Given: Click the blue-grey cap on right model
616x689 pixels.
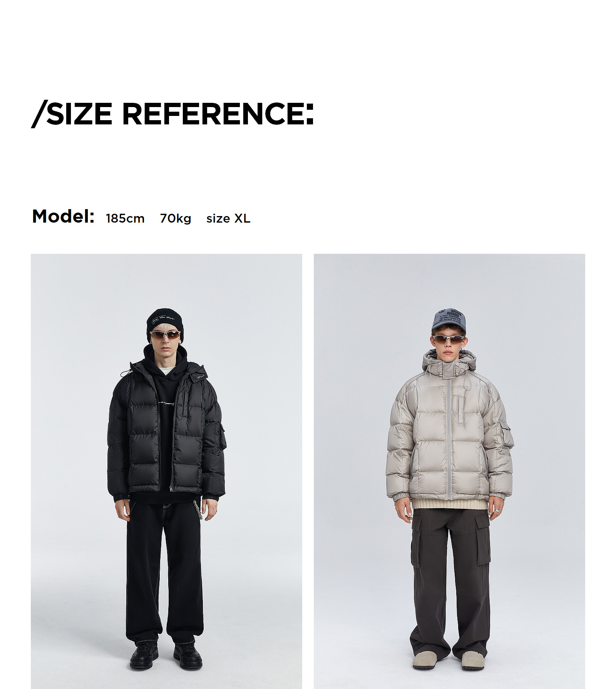Looking at the screenshot, I should (449, 319).
